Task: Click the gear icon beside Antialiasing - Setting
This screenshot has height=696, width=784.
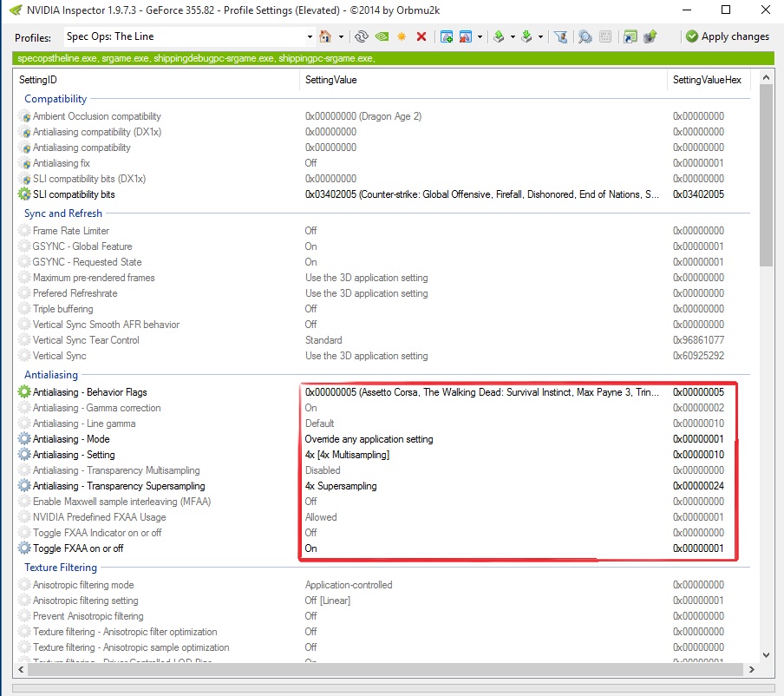Action: click(x=24, y=455)
